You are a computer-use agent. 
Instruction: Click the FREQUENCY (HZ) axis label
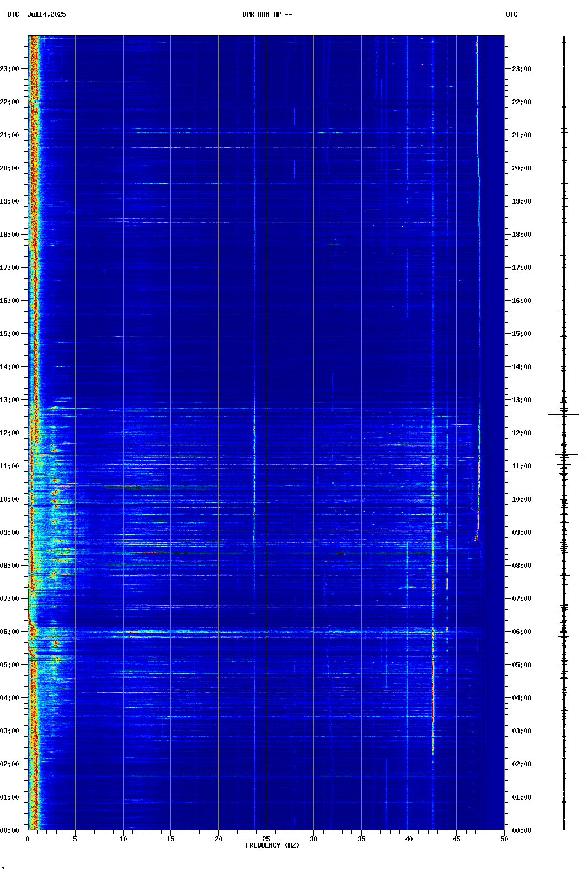[272, 845]
